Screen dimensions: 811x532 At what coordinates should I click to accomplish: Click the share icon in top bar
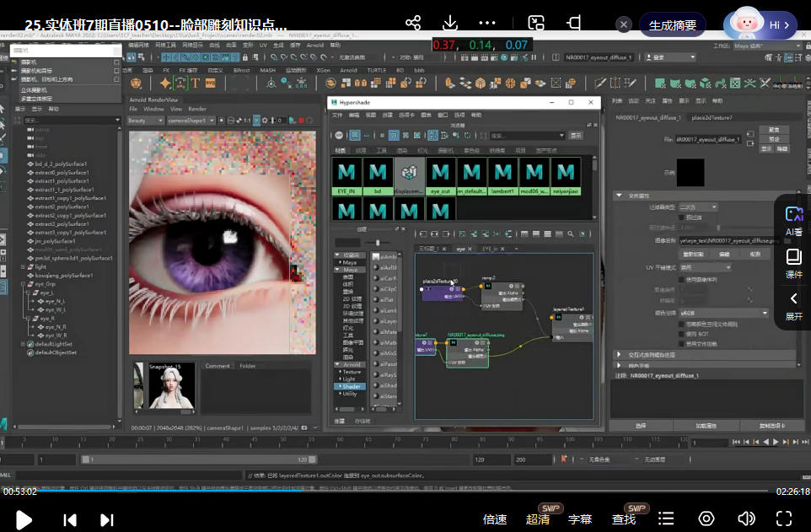[413, 23]
